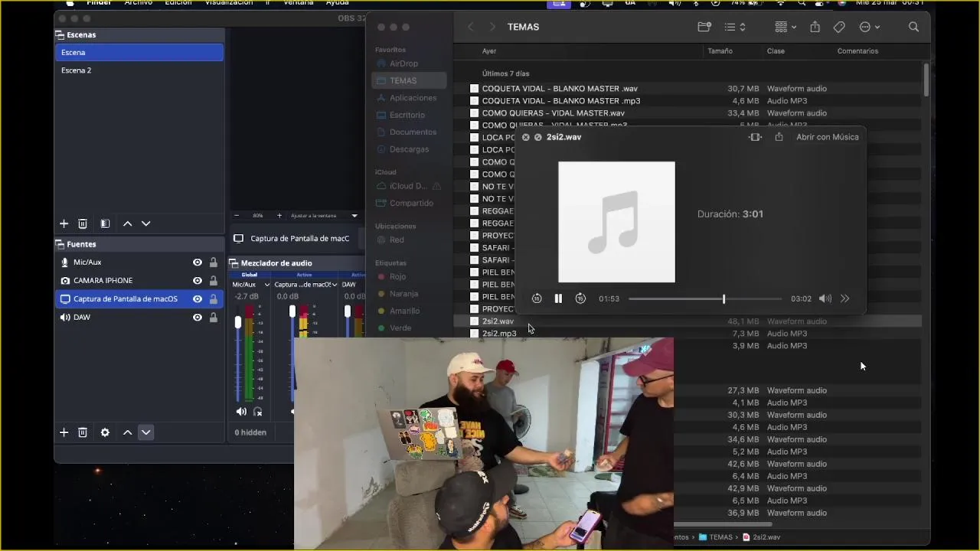Lock the Mic/Aux source
The width and height of the screenshot is (980, 551).
click(x=214, y=262)
